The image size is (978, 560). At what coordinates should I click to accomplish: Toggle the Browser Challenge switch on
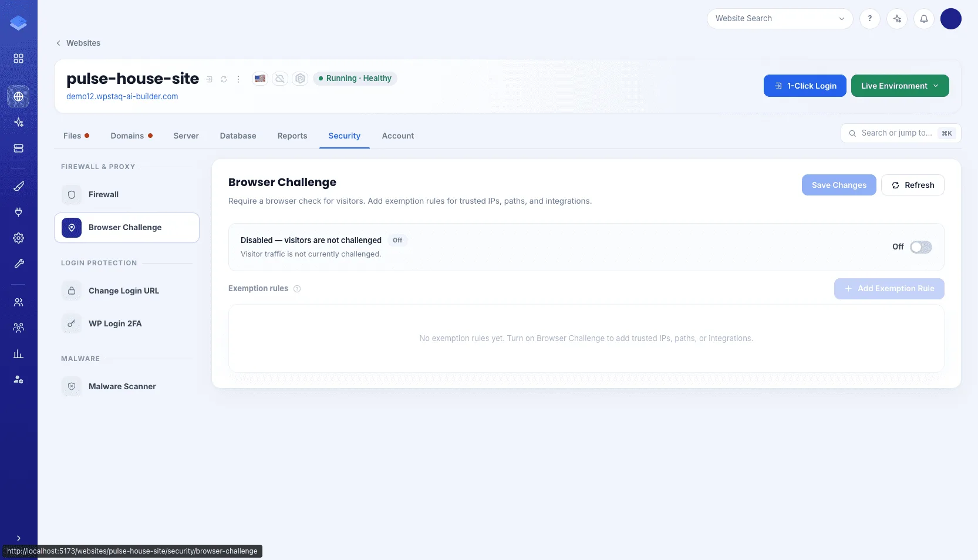click(920, 247)
